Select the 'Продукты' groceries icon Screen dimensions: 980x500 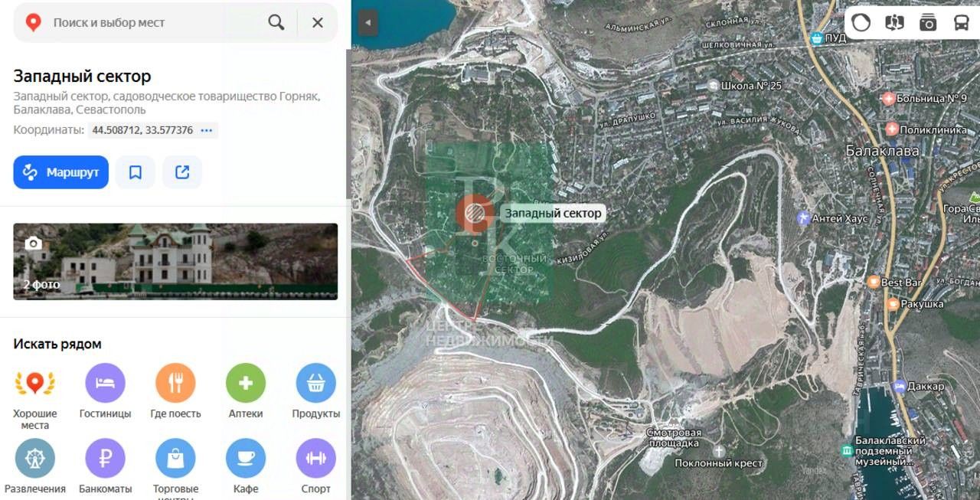coord(315,383)
